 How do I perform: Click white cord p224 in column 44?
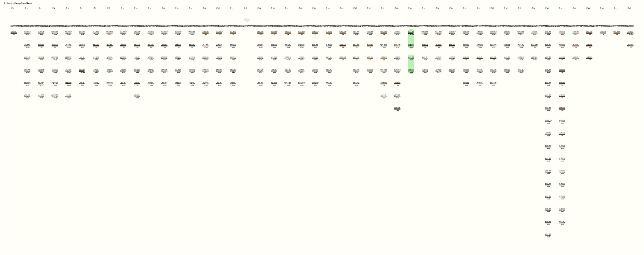point(603,33)
